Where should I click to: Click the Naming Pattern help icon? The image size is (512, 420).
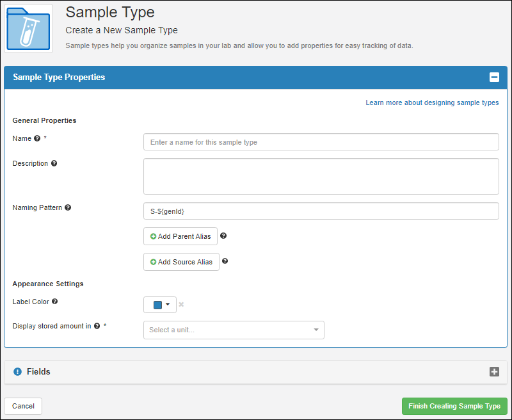(68, 207)
